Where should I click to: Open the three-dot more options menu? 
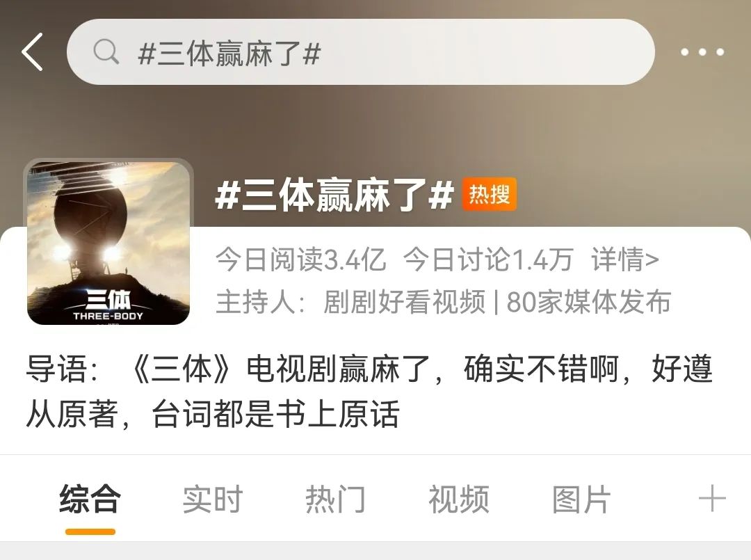pos(702,51)
